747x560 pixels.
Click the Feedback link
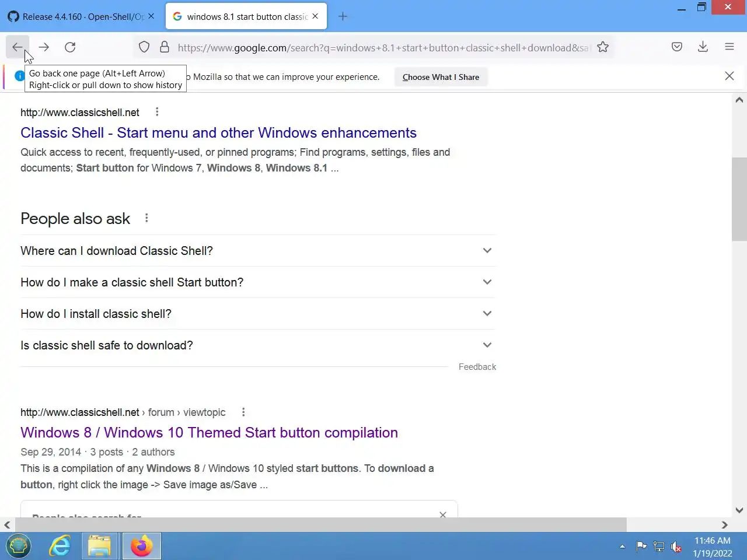tap(477, 367)
